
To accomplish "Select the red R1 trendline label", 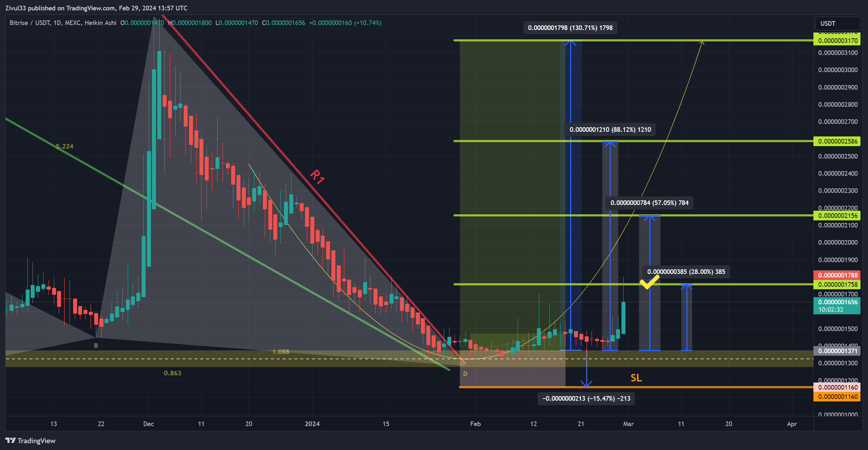I will click(317, 176).
